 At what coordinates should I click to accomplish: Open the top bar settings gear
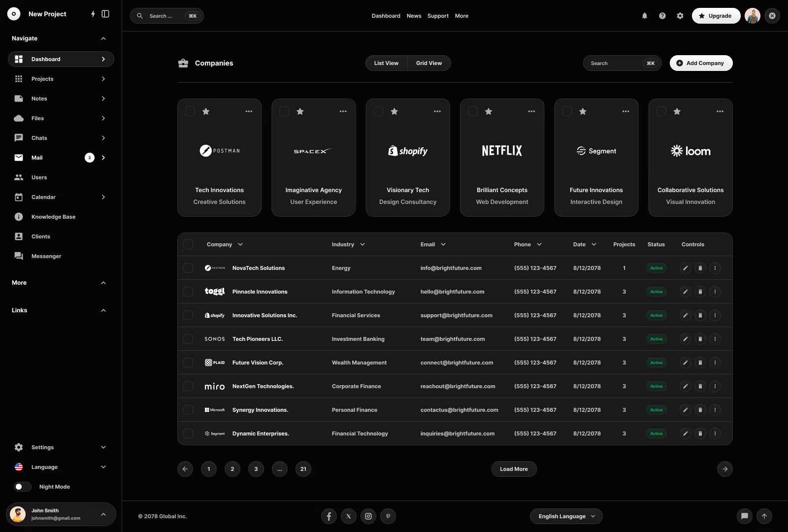(x=680, y=16)
